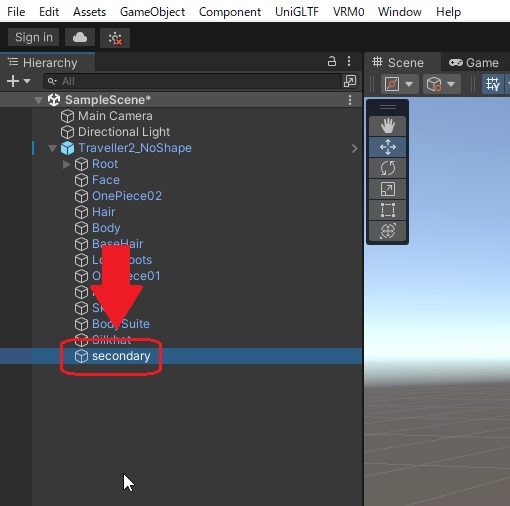
Task: Collapse the Traveller2_NoShape object
Action: (x=52, y=148)
